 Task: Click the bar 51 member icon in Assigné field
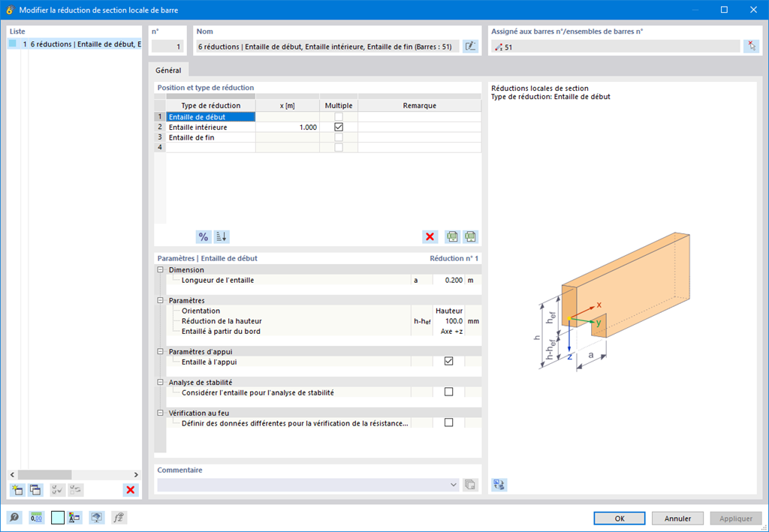click(499, 47)
